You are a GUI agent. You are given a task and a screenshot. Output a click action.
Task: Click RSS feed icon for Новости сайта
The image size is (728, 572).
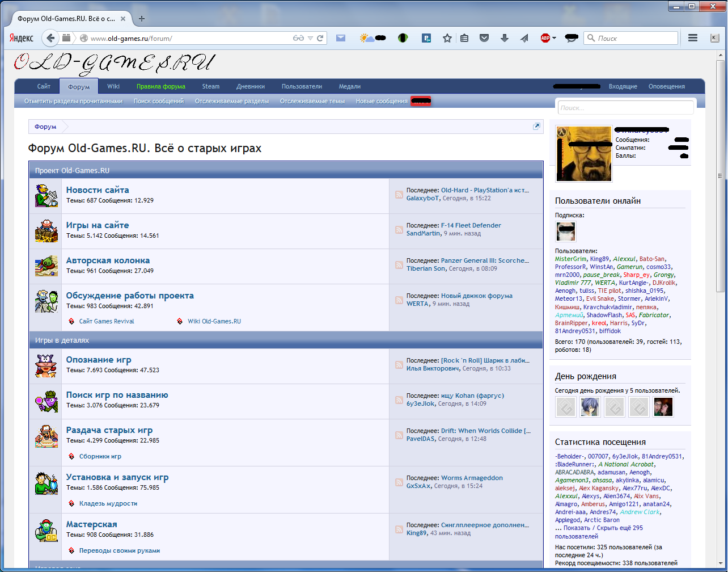click(x=399, y=195)
